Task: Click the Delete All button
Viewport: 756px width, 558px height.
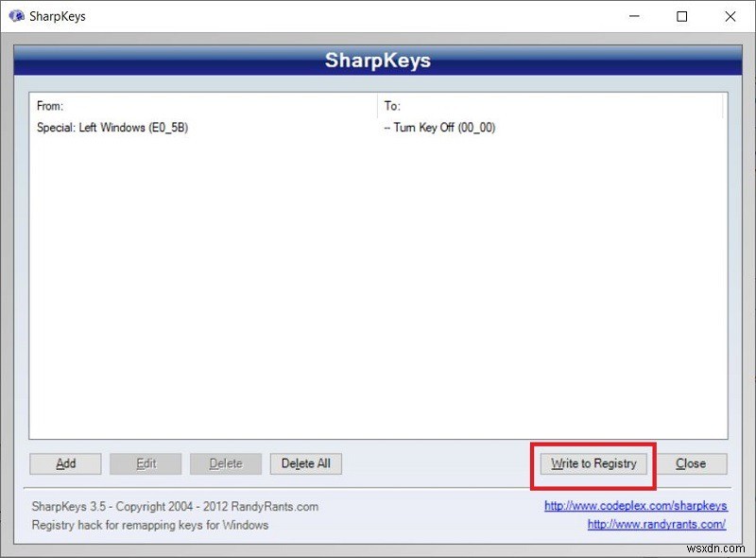Action: pos(305,463)
